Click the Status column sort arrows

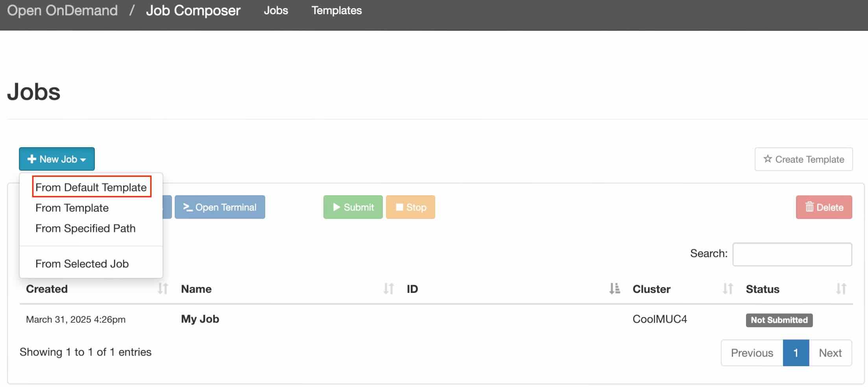(841, 289)
